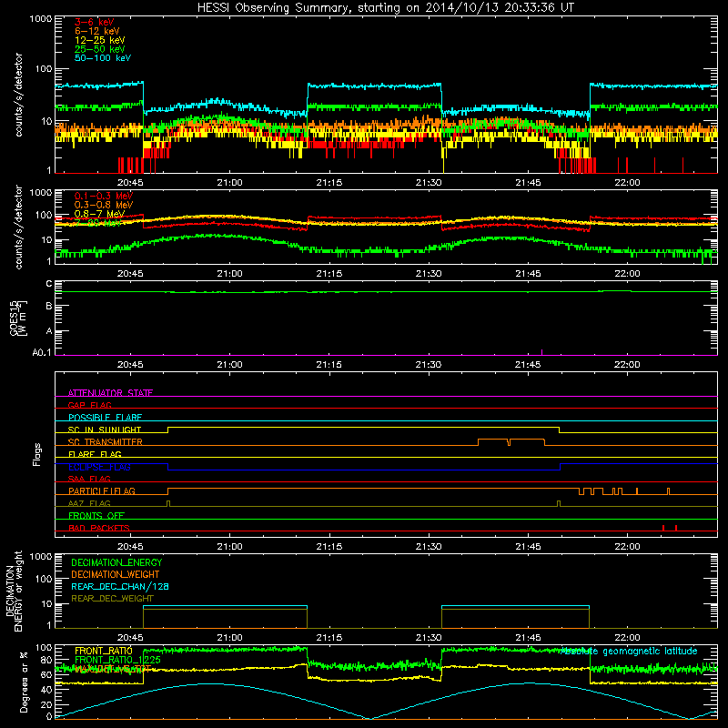
Task: Select the GAP_FLAG label
Action: click(89, 405)
